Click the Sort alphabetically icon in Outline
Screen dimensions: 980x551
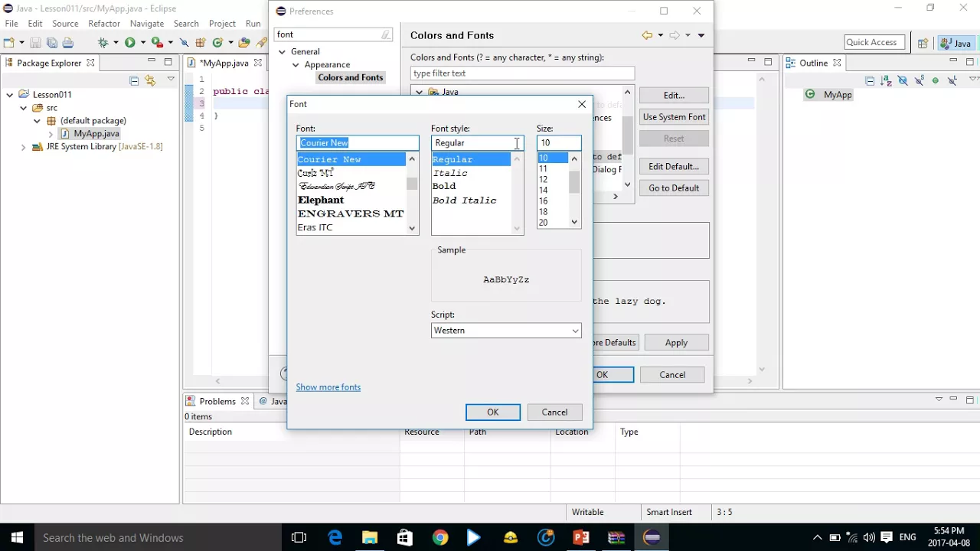tap(886, 80)
